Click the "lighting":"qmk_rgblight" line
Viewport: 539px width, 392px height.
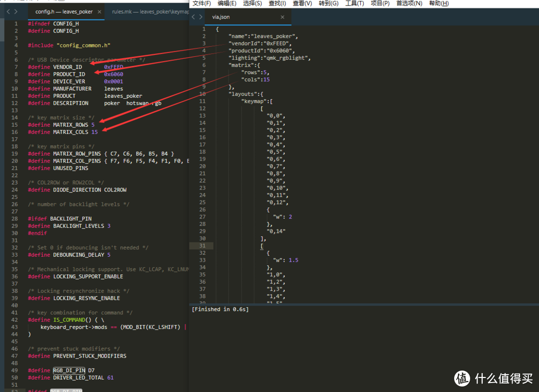269,58
